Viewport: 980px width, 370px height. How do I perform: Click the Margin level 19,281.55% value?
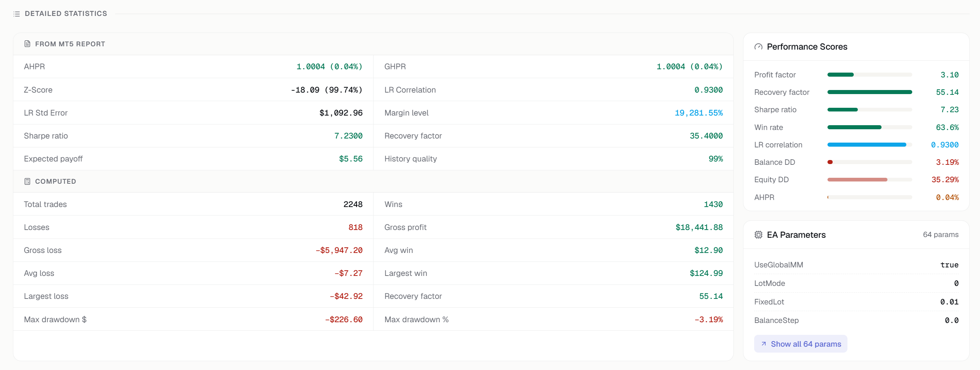pyautogui.click(x=699, y=113)
